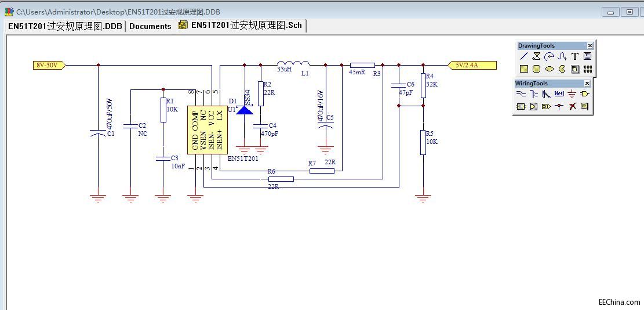
Task: Activate the No ERC red cross tool
Action: point(572,106)
